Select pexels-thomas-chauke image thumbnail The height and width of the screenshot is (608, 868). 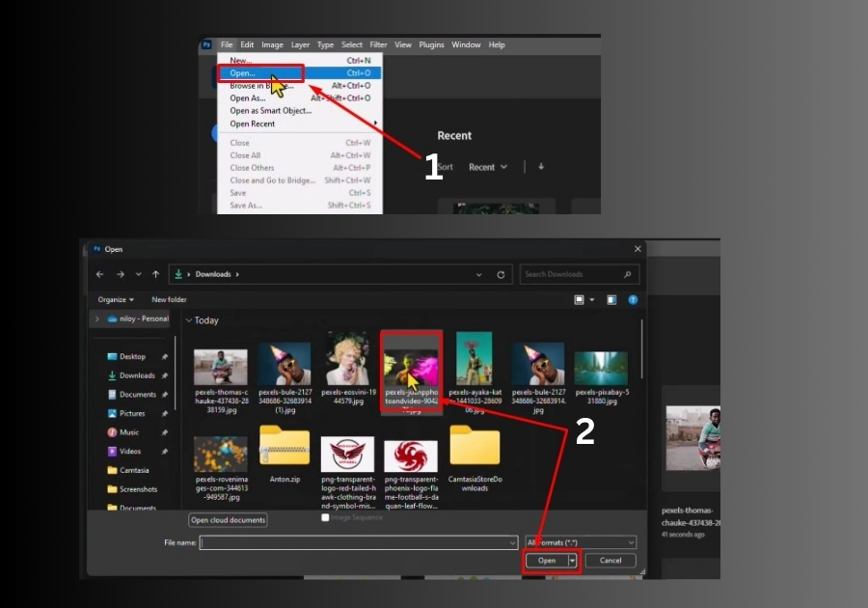click(x=220, y=367)
